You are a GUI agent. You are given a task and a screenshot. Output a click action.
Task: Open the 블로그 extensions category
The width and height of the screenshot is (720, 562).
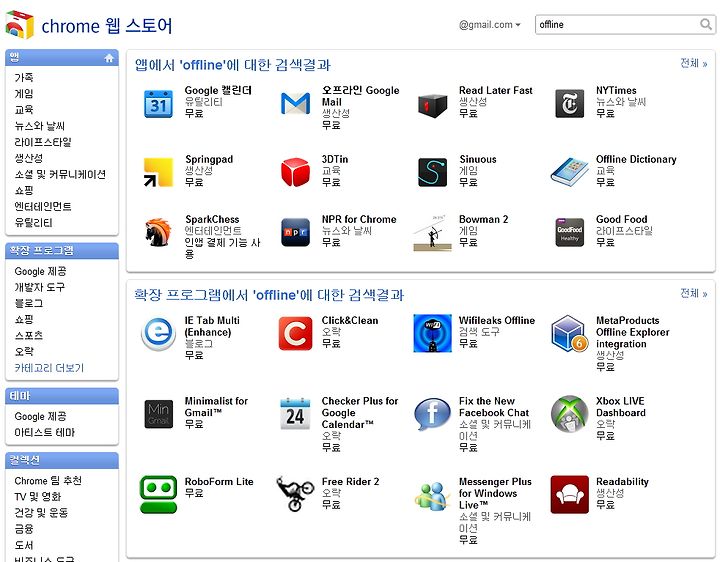coord(28,303)
